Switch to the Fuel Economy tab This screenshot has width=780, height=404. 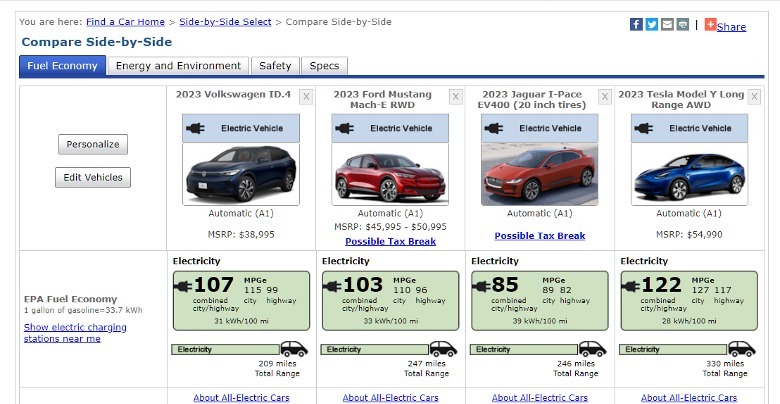[63, 66]
